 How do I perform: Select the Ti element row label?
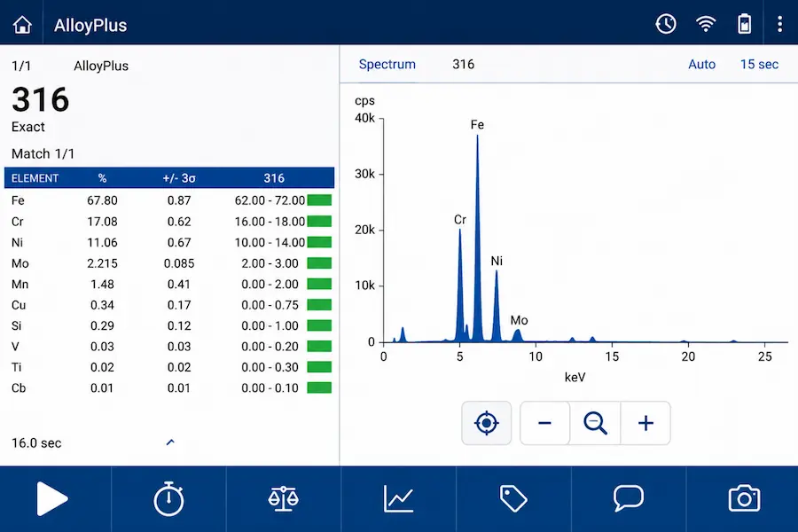tap(16, 367)
